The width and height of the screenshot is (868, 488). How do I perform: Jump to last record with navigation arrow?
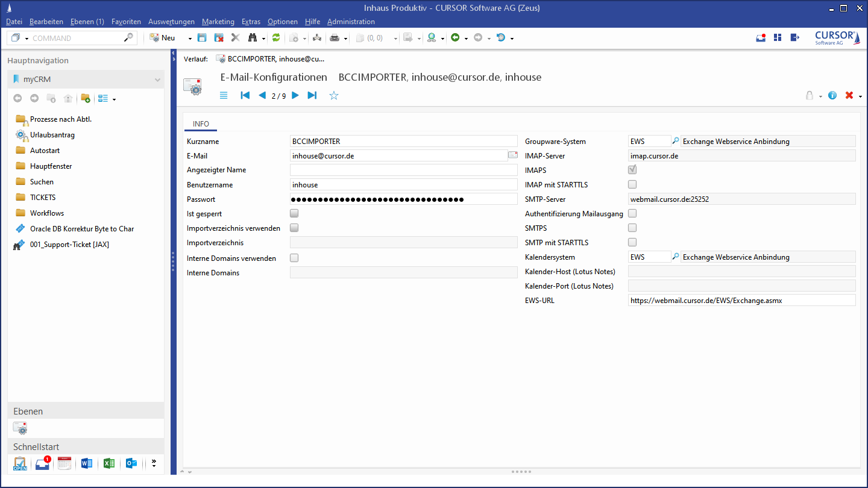click(312, 95)
